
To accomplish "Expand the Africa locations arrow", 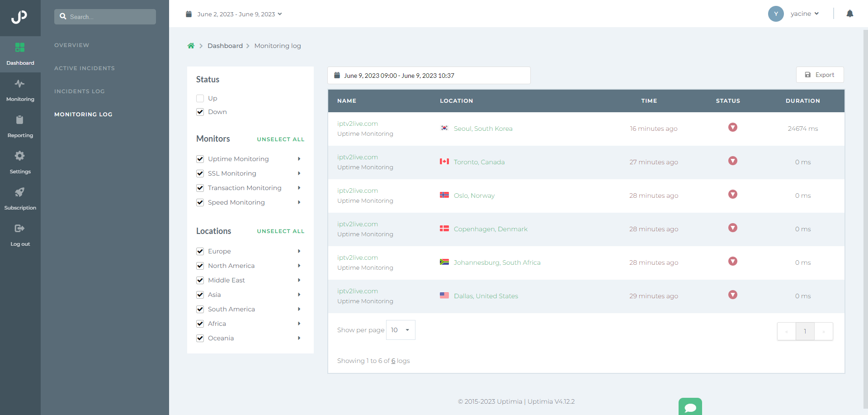I will (299, 324).
